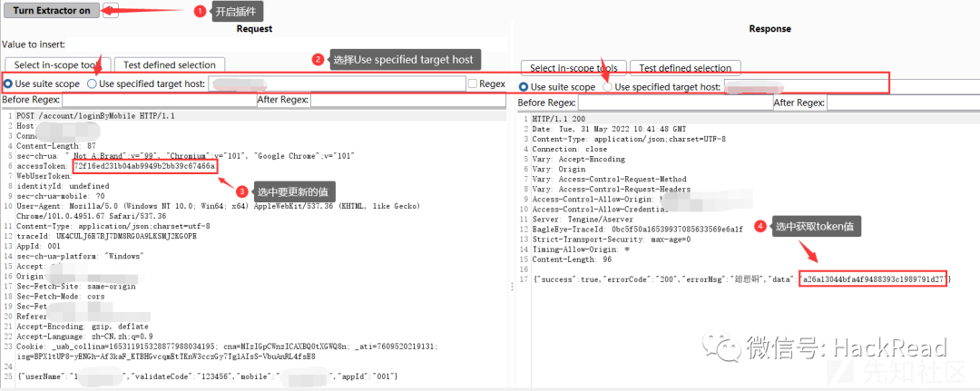Click the Sec-Fetch-Mode: cors line
The width and height of the screenshot is (980, 391).
pyautogui.click(x=63, y=296)
